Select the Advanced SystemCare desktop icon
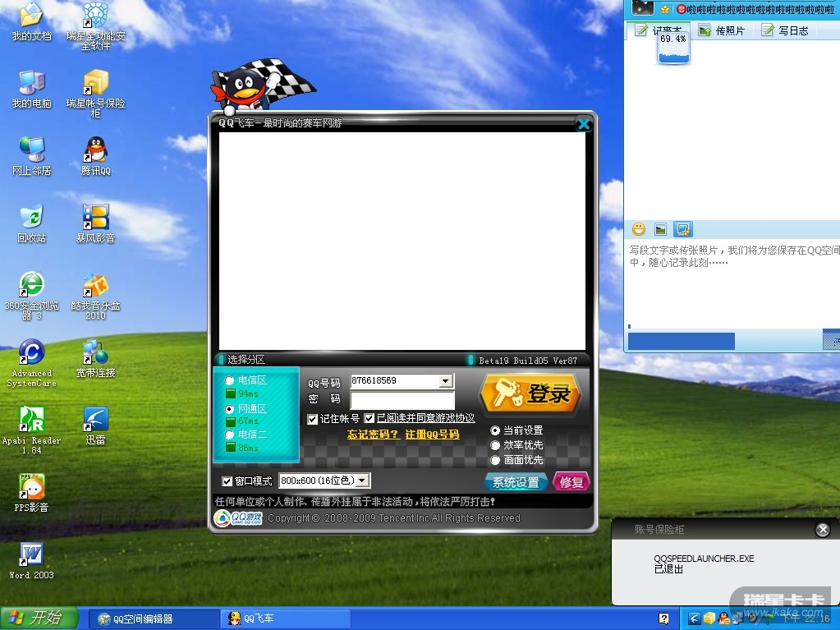Image resolution: width=840 pixels, height=630 pixels. click(31, 363)
